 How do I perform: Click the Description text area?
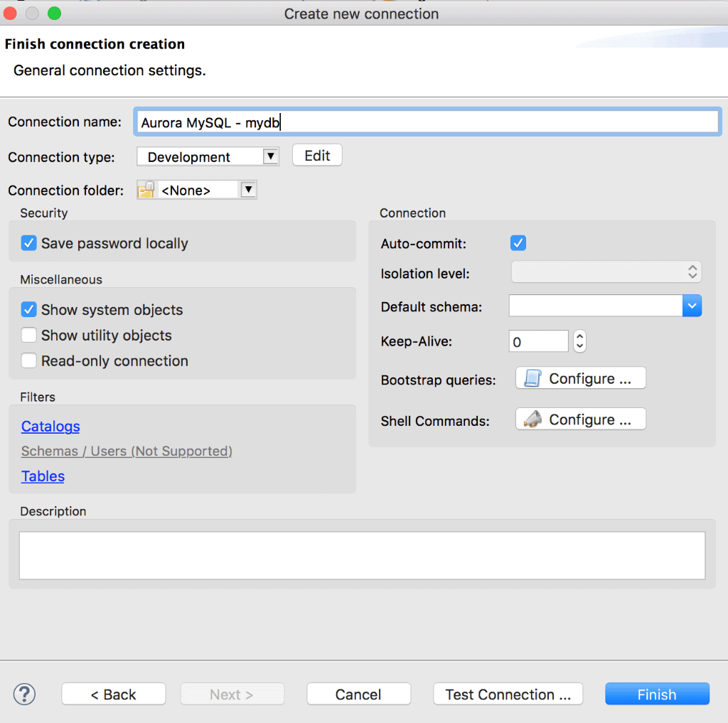(362, 555)
